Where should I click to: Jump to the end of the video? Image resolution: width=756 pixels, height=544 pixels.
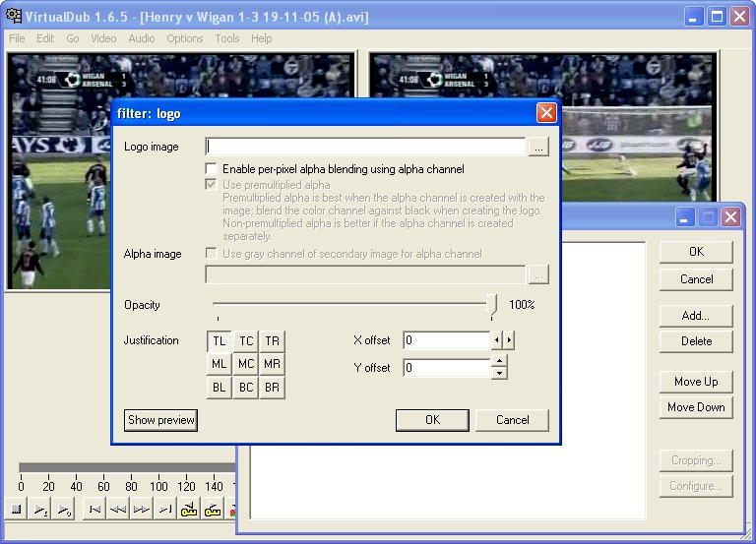tap(165, 509)
